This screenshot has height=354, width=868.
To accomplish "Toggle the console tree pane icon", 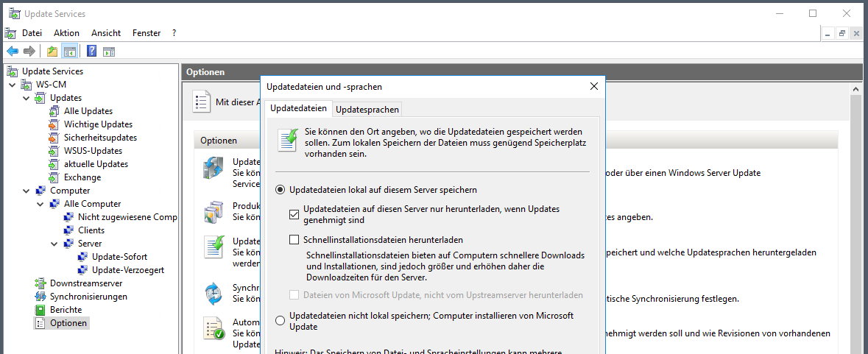I will pos(69,52).
